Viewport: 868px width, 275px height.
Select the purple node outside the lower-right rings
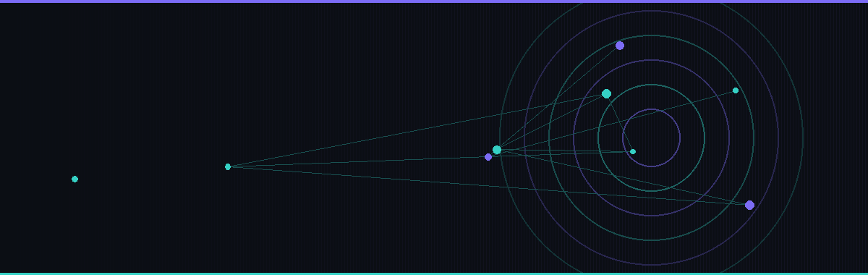[749, 205]
